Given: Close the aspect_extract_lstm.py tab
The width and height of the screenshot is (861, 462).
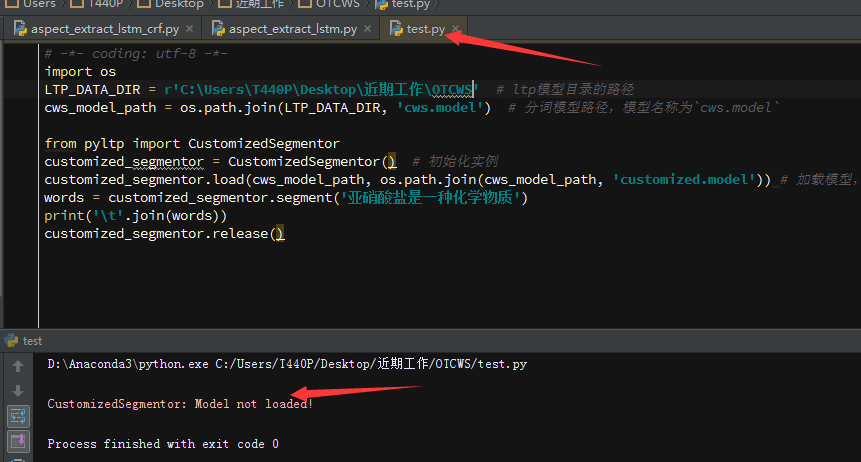Looking at the screenshot, I should [367, 29].
